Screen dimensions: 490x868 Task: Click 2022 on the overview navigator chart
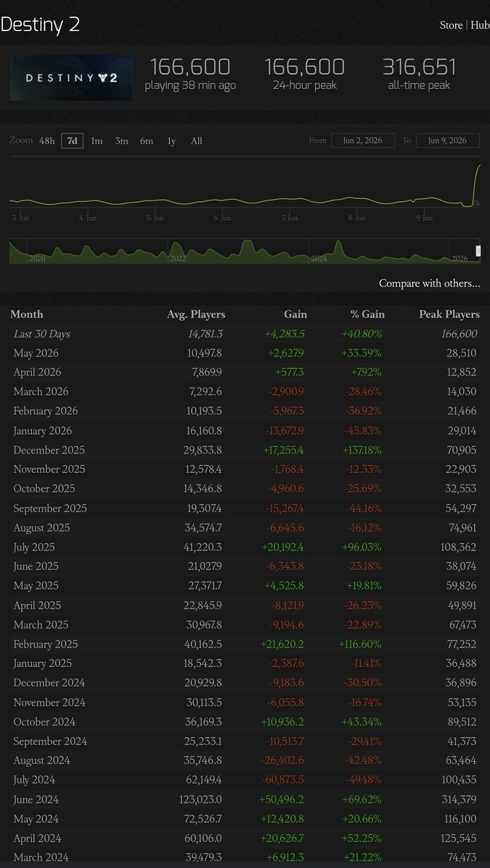coord(178,258)
